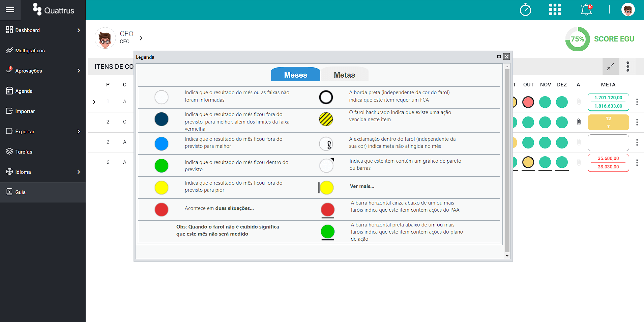Viewport: 644px width, 322px height.
Task: Click the red OUT indicator in row 1
Action: click(x=528, y=102)
